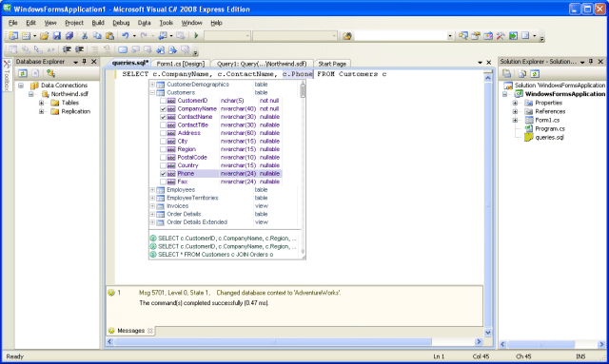The height and width of the screenshot is (364, 609).
Task: Switch to the Start Page tab
Action: 332,64
